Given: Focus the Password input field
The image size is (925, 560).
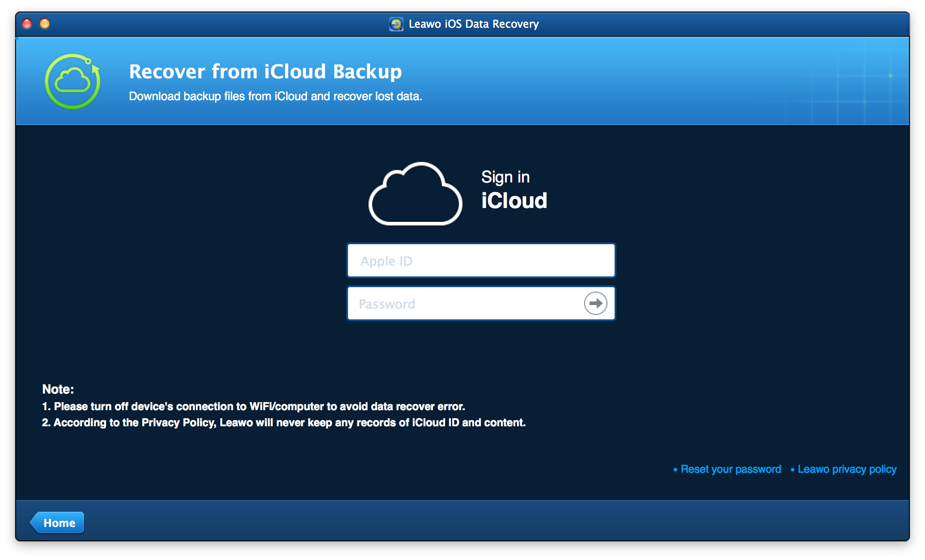Looking at the screenshot, I should click(x=465, y=304).
